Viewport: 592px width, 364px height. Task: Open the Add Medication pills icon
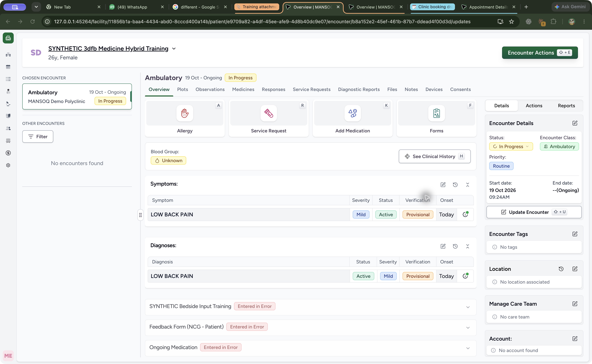(352, 113)
